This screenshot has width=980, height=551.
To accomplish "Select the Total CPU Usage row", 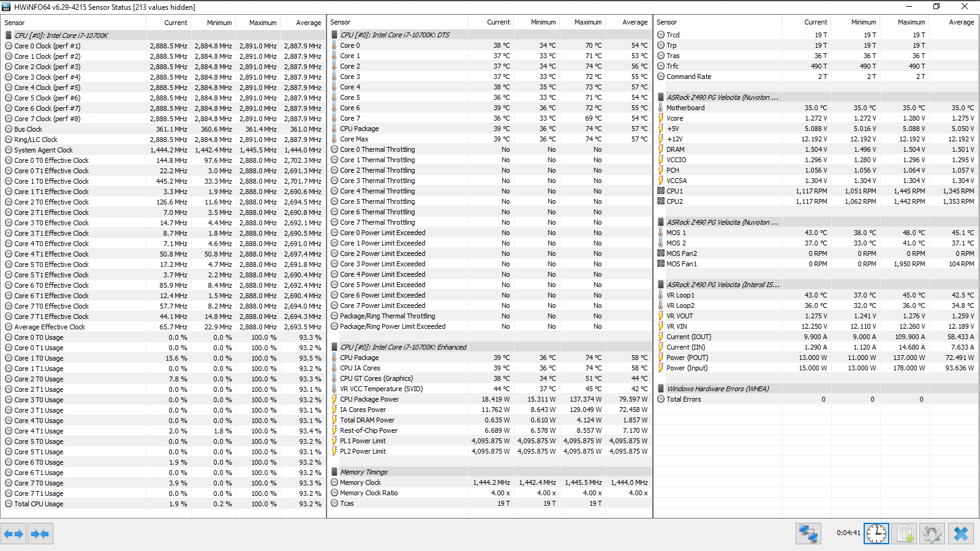I will [x=164, y=504].
